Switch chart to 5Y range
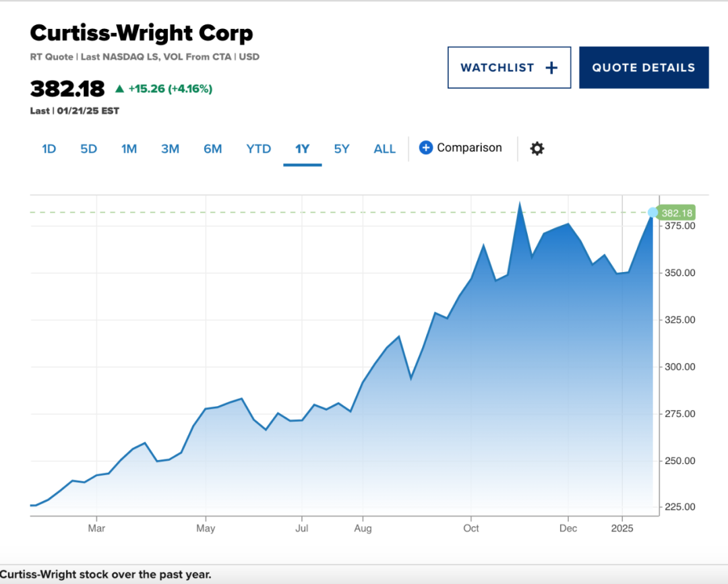This screenshot has height=584, width=728. (342, 149)
